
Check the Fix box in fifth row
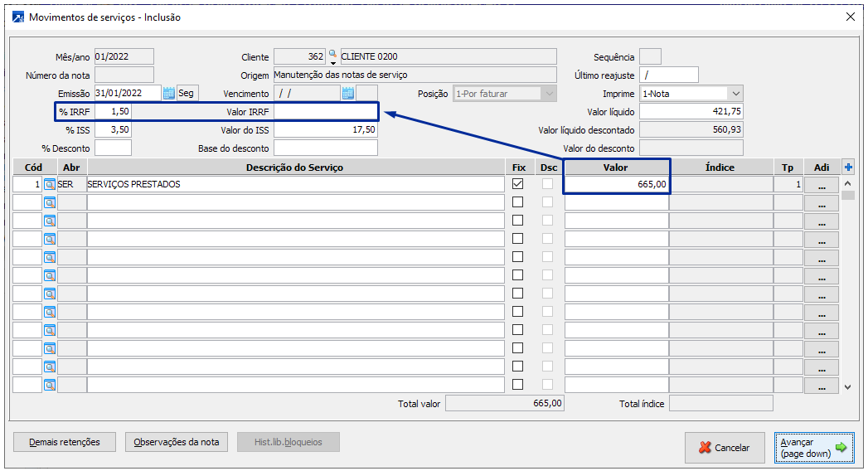tap(517, 257)
